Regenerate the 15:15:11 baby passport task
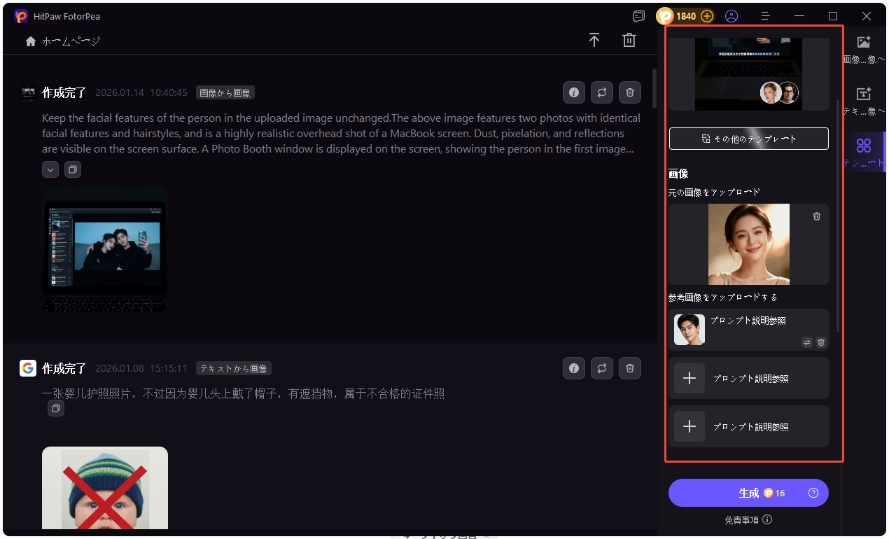Image resolution: width=889 pixels, height=539 pixels. point(602,368)
